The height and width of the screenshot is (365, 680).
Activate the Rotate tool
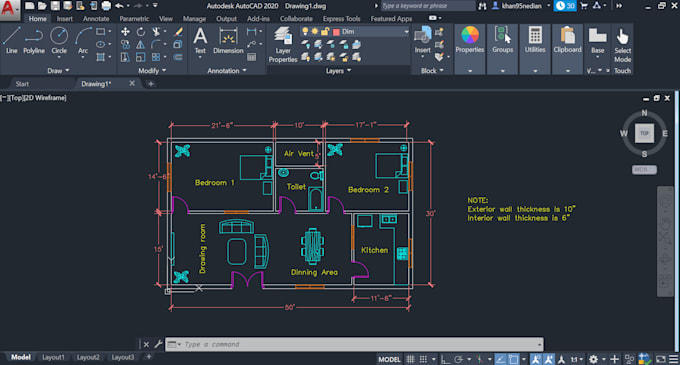141,32
